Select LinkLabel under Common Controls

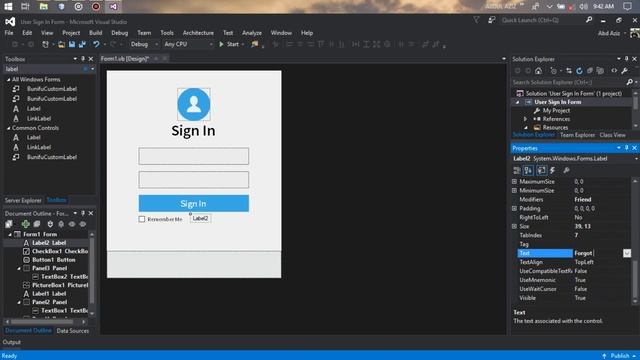[39, 147]
